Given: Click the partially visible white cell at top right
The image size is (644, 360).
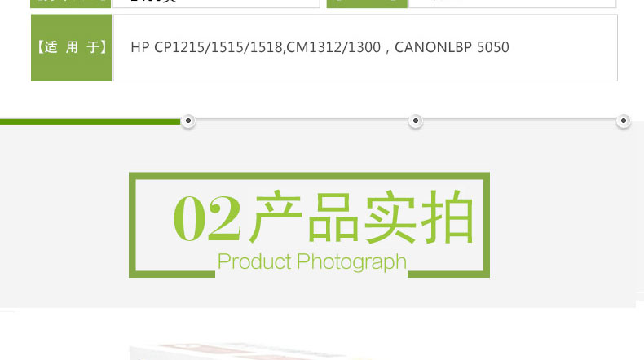Looking at the screenshot, I should tap(513, 4).
